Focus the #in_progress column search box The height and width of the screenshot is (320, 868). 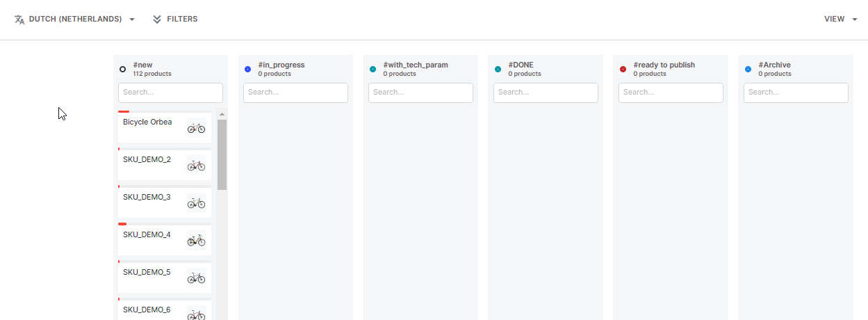coord(295,93)
